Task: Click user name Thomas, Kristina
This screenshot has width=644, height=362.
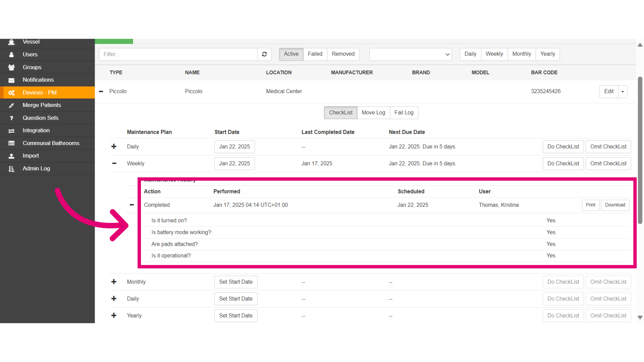Action: (x=498, y=205)
